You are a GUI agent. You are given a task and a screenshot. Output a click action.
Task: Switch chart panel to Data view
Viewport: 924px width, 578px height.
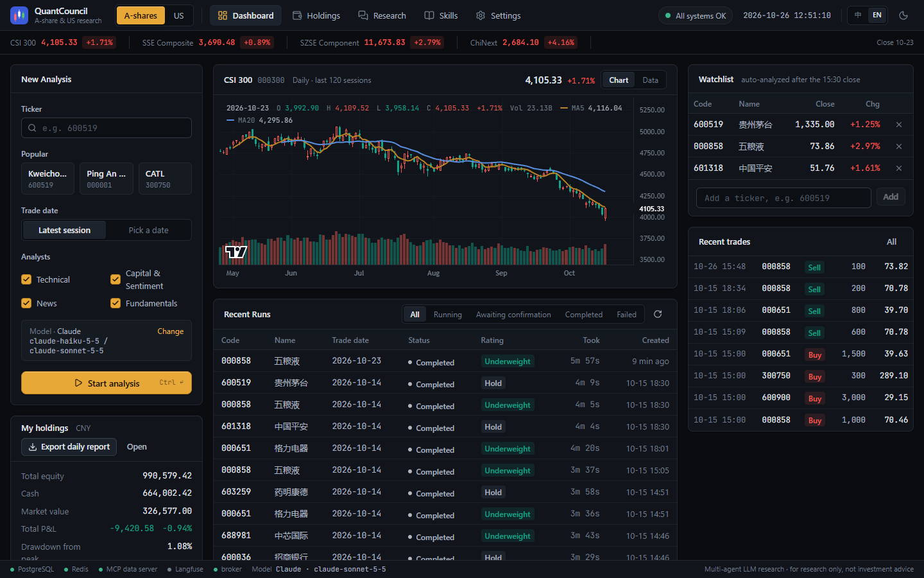click(651, 80)
